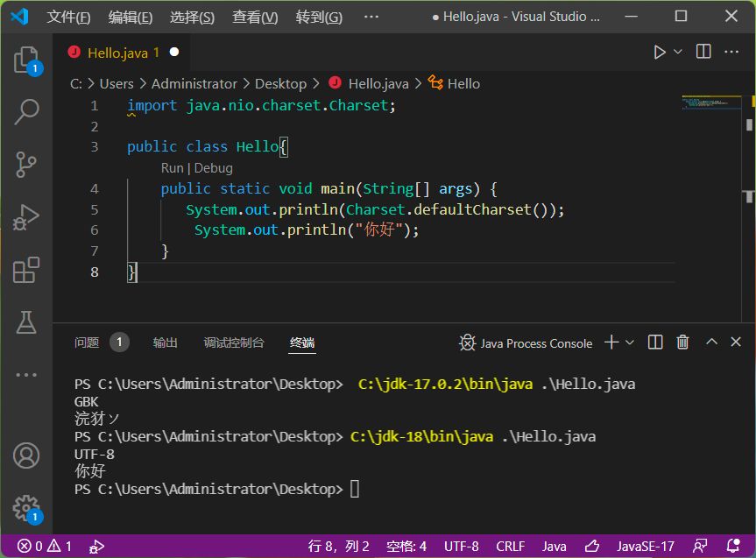Click the editor minimap preview

tap(711, 102)
